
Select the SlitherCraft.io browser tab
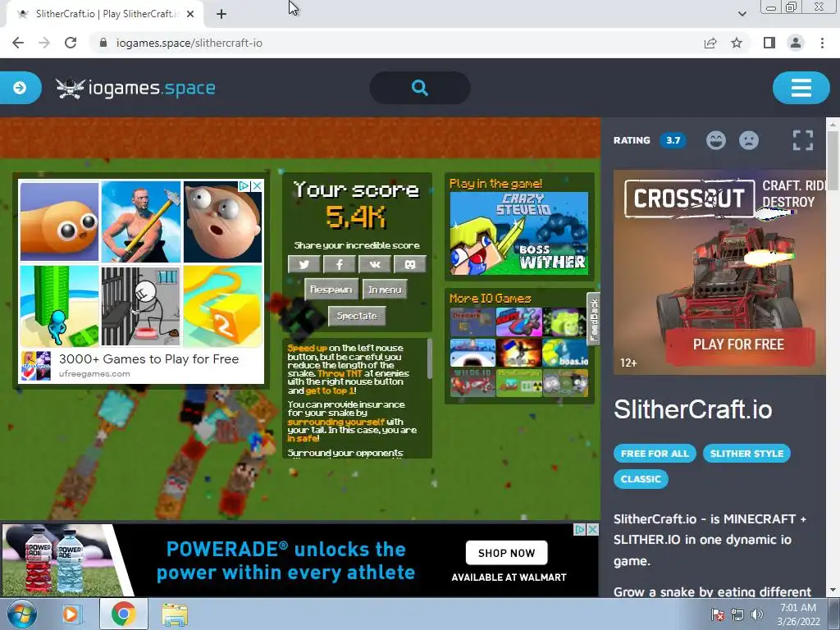point(105,14)
